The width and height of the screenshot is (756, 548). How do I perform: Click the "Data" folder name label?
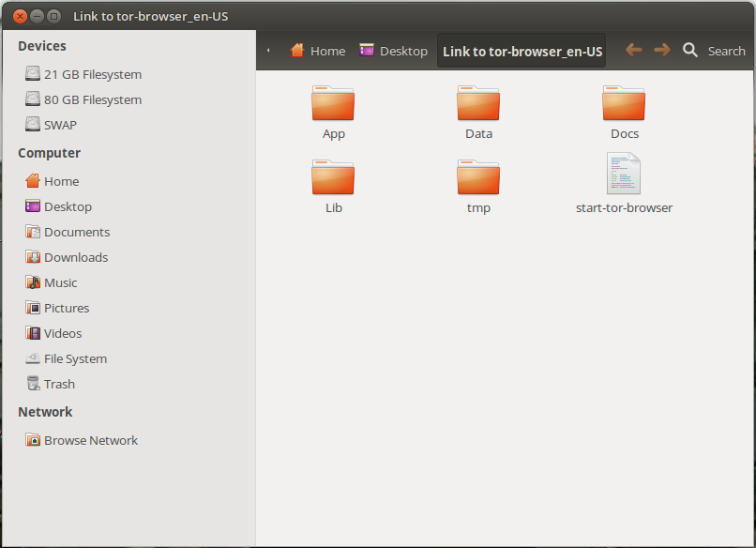pos(478,133)
